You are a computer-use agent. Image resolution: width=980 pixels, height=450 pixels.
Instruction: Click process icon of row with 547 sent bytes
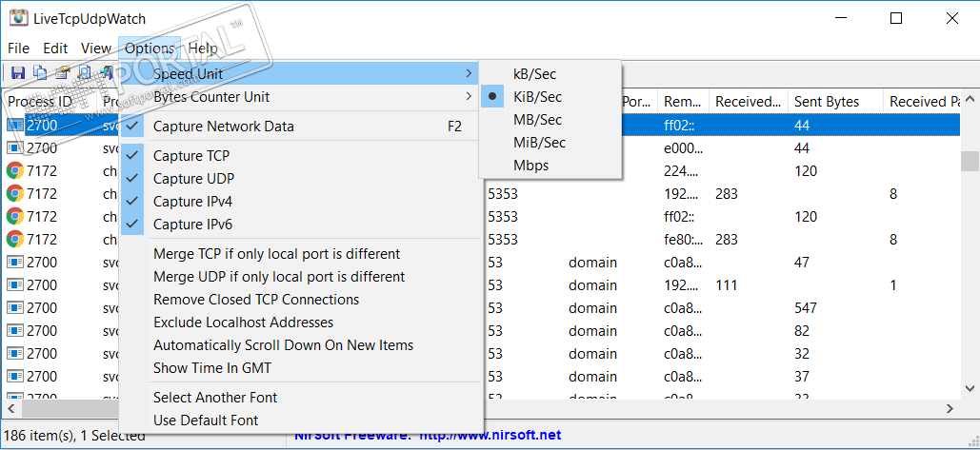pyautogui.click(x=14, y=307)
